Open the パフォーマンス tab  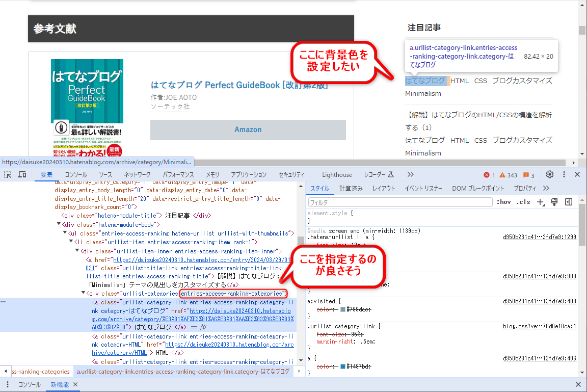(178, 174)
